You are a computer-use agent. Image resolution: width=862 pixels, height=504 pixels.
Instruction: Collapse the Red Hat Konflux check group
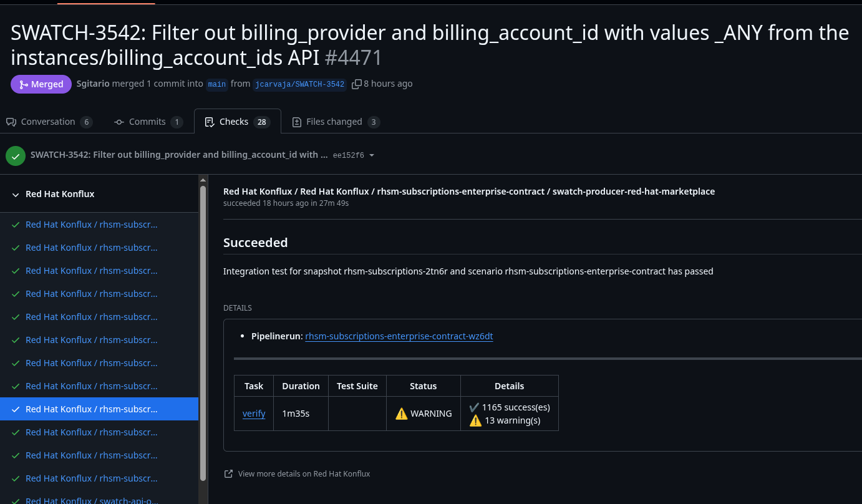[16, 195]
